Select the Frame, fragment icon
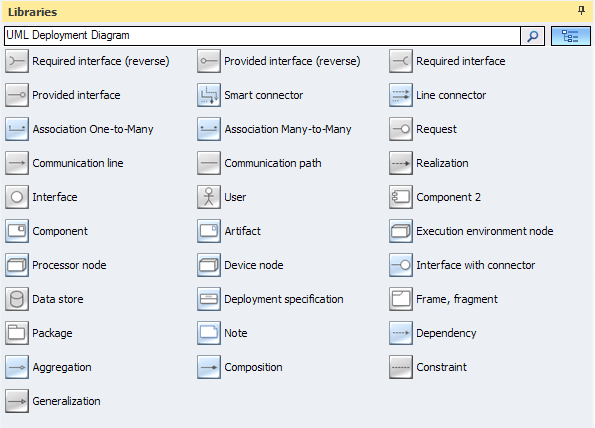This screenshot has width=595, height=428. tap(401, 299)
